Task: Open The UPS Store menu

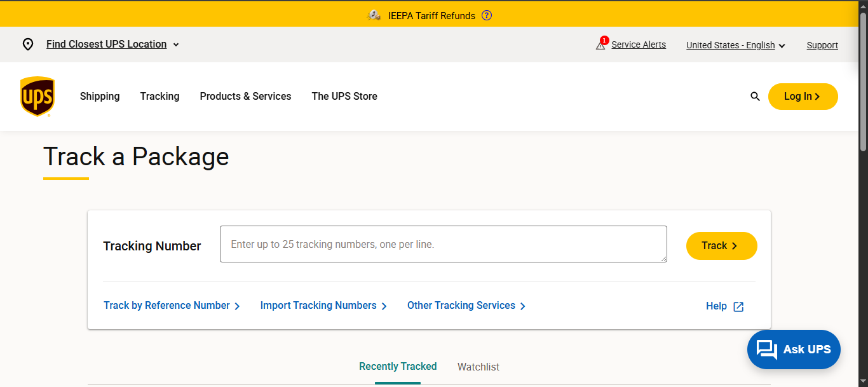Action: pos(344,97)
